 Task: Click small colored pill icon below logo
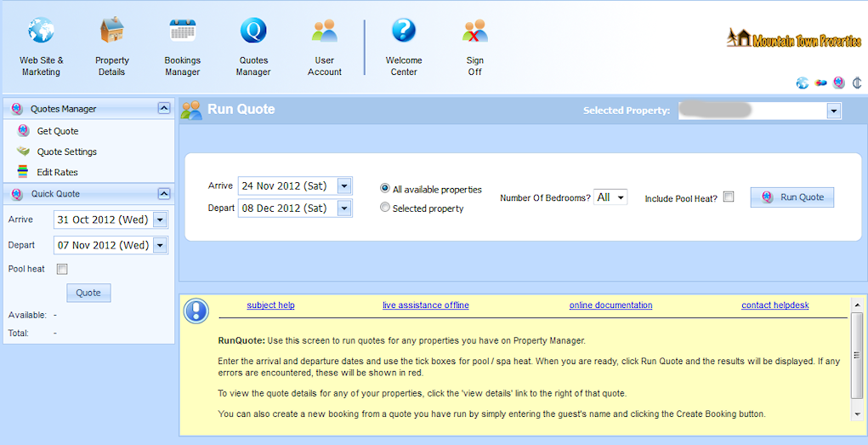click(821, 83)
